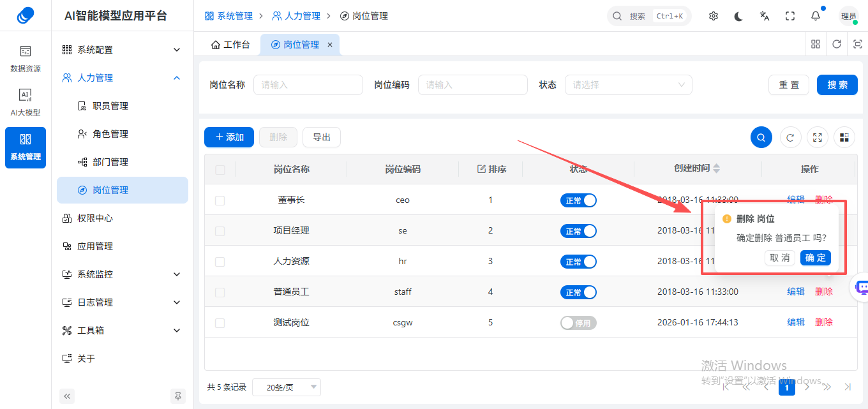This screenshot has width=868, height=409.
Task: Toggle the 人力资源 status switch
Action: click(x=578, y=262)
